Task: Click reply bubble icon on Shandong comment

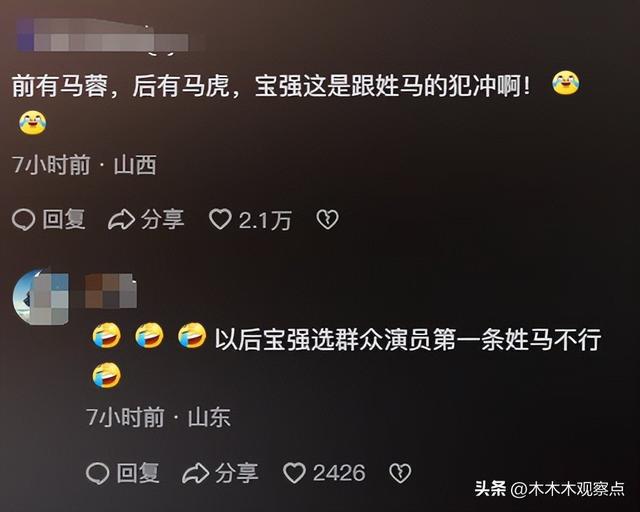Action: coord(98,473)
